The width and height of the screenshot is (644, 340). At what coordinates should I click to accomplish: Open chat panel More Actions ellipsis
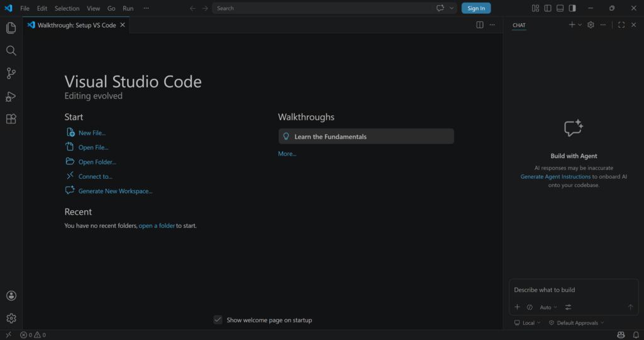pyautogui.click(x=603, y=25)
